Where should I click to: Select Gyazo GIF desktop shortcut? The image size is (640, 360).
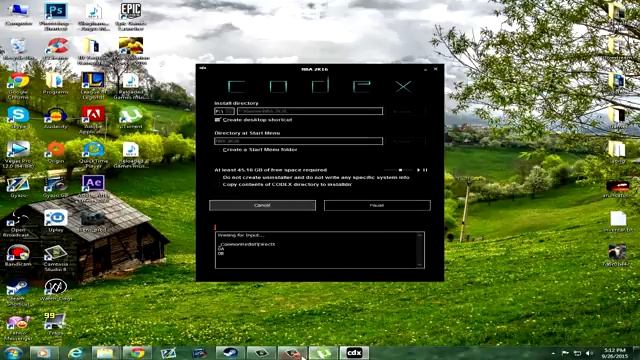coord(56,187)
